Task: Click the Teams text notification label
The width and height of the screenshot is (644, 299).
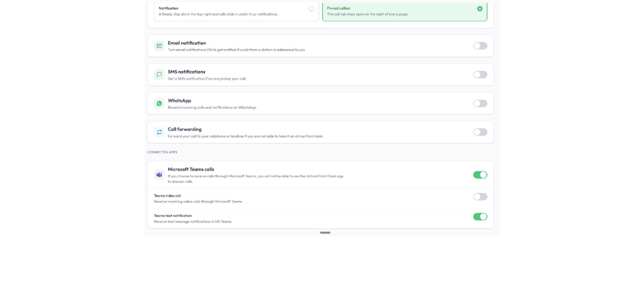Action: [173, 216]
